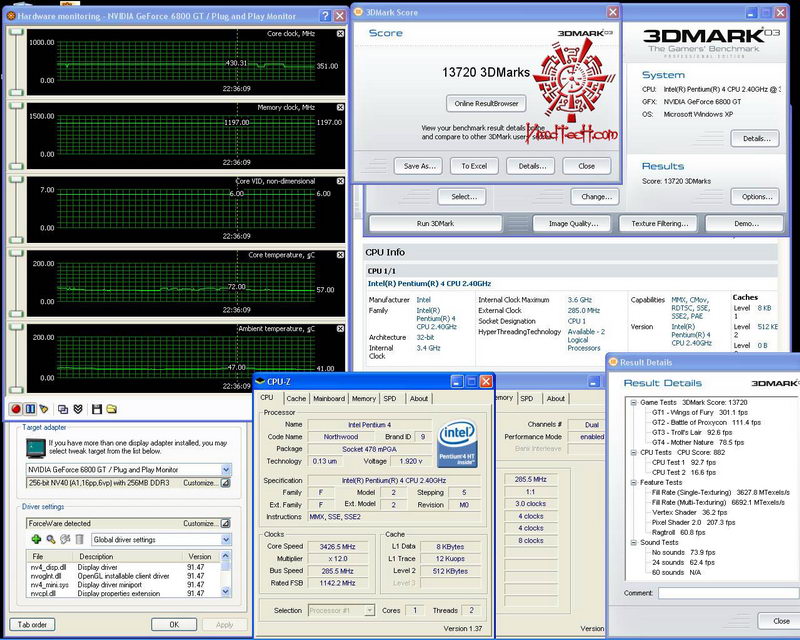Open About tab in the rear CPU-Z window
This screenshot has height=640, width=800.
(556, 399)
